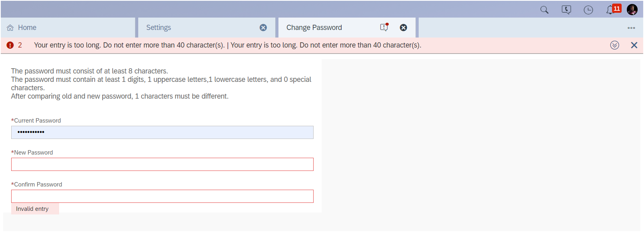
Task: Switch to the Settings tab
Action: [207, 28]
